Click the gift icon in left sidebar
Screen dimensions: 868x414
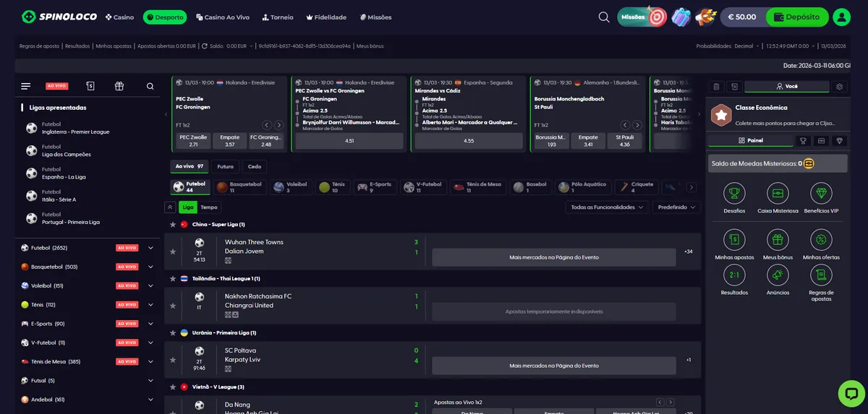pos(119,86)
